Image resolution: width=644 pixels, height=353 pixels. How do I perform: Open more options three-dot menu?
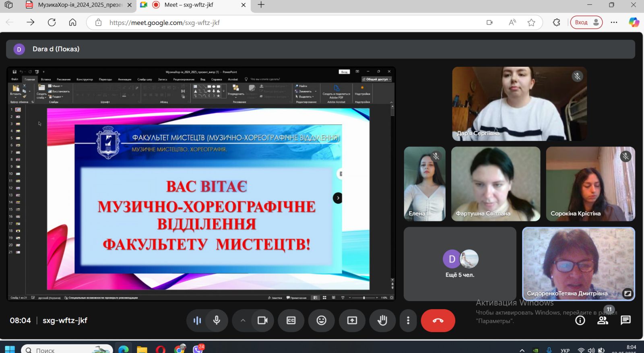point(408,320)
